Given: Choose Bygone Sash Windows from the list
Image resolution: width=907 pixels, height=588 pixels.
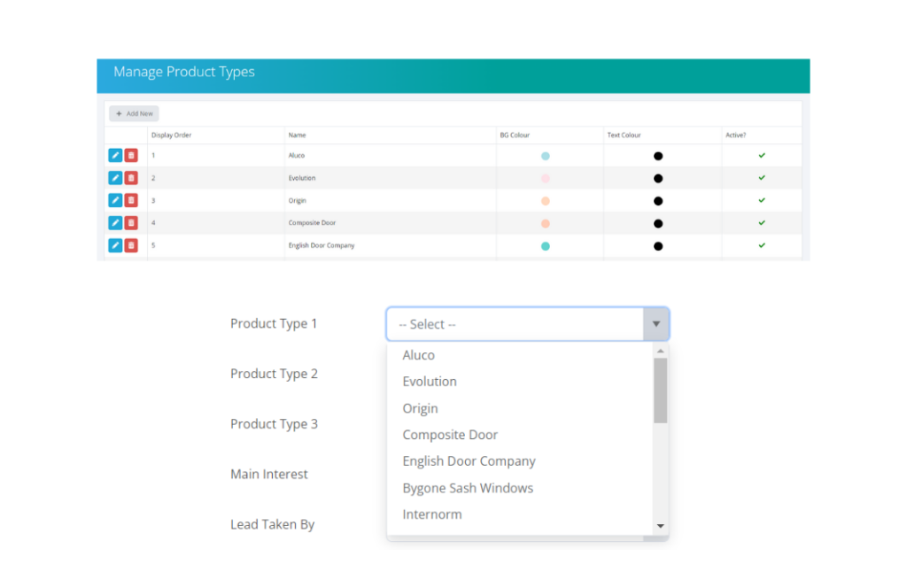Looking at the screenshot, I should (x=468, y=488).
